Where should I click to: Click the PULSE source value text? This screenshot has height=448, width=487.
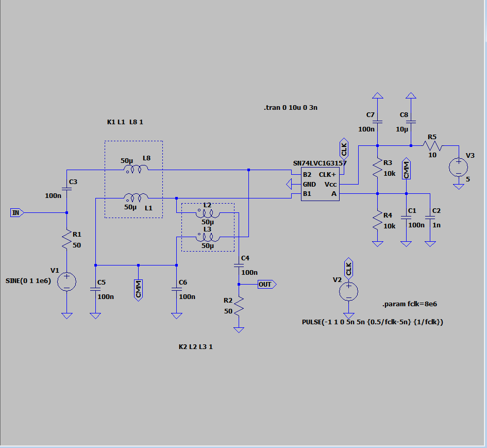pos(372,322)
